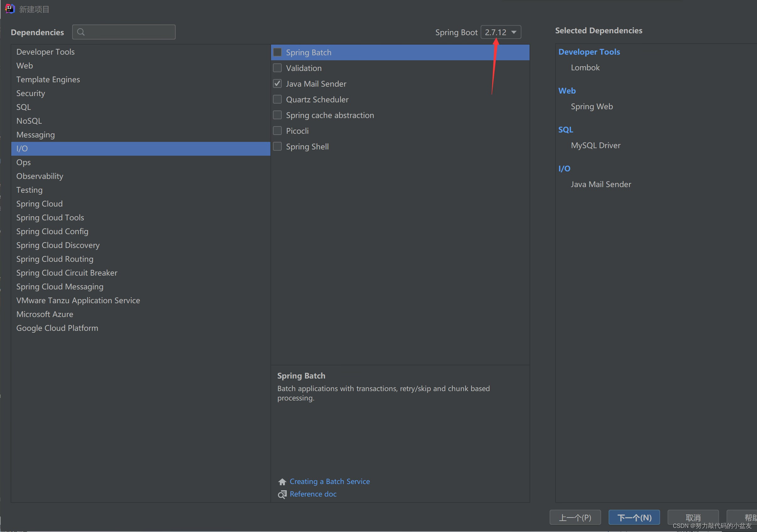Open the Security category
This screenshot has width=757, height=532.
31,93
